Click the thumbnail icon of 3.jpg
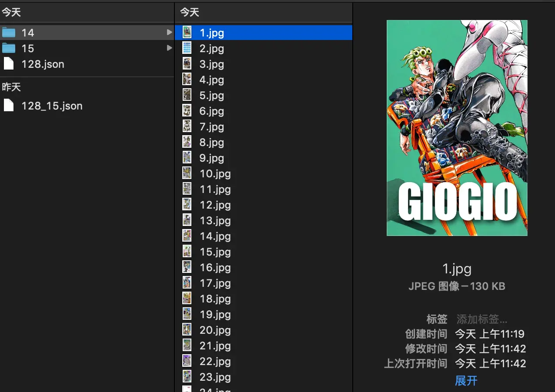This screenshot has height=392, width=555. click(x=187, y=63)
